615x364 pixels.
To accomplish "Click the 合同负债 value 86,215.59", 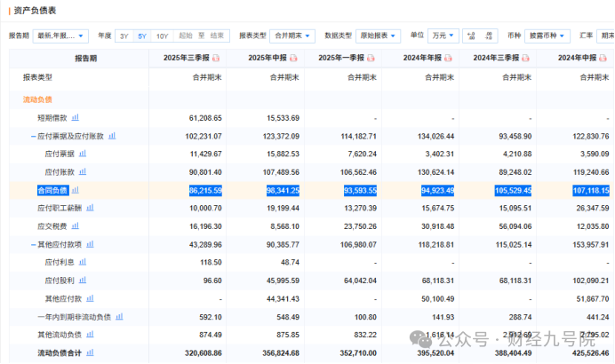I will click(205, 191).
